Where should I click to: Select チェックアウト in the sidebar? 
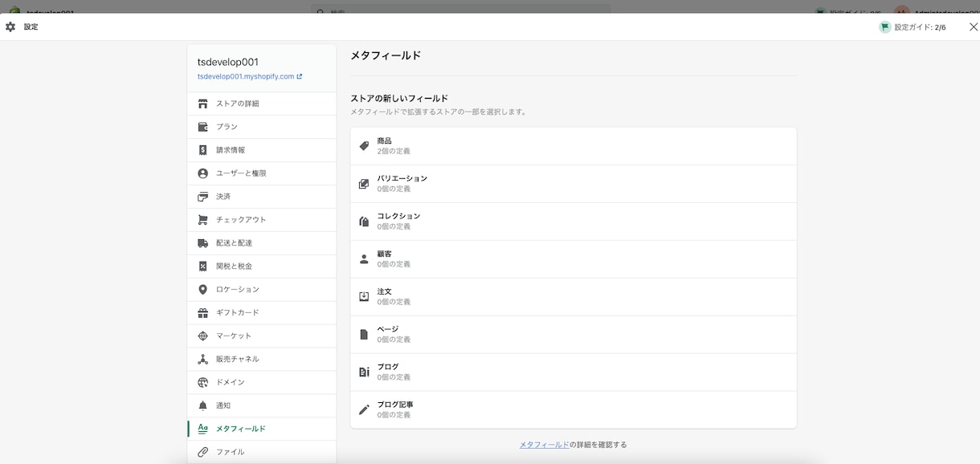tap(261, 220)
